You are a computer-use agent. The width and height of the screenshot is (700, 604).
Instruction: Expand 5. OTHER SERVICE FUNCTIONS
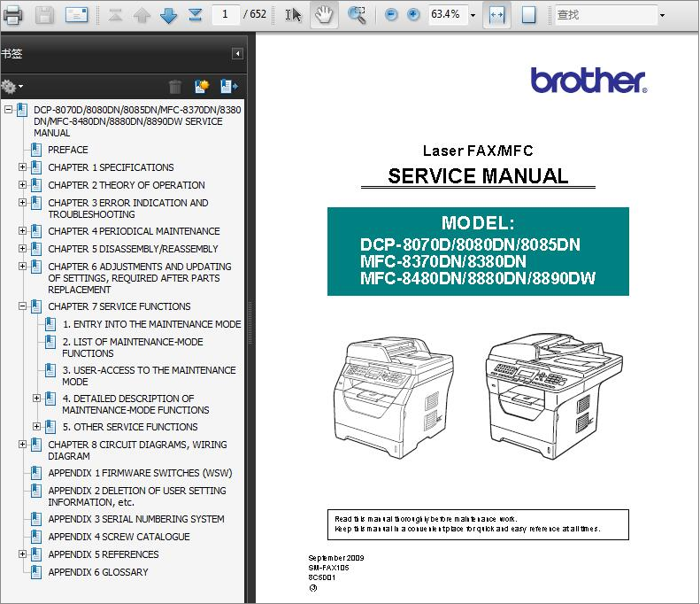tap(36, 426)
